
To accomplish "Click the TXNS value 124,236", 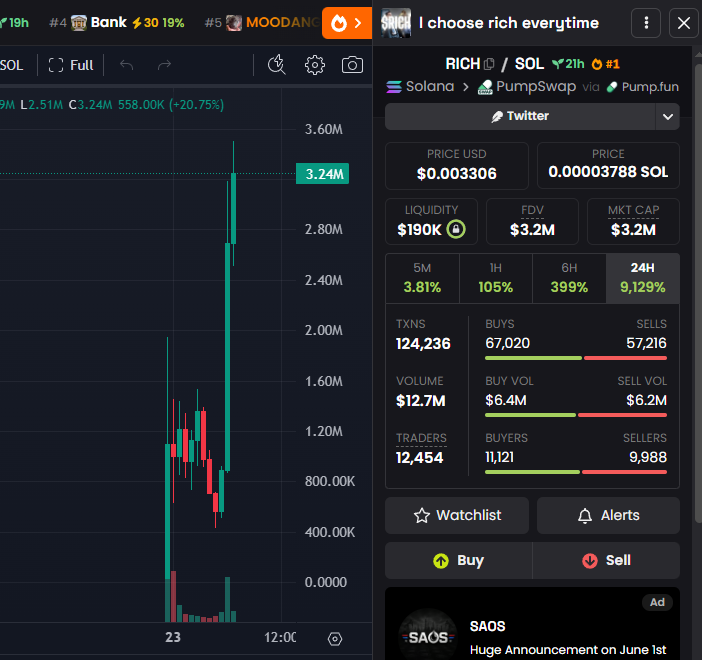I will [x=423, y=344].
